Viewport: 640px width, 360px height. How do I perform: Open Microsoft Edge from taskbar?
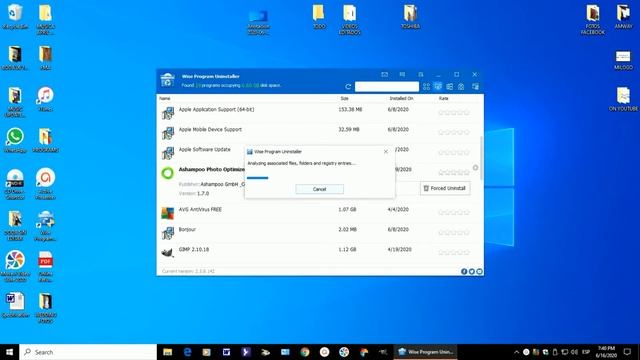pos(187,352)
